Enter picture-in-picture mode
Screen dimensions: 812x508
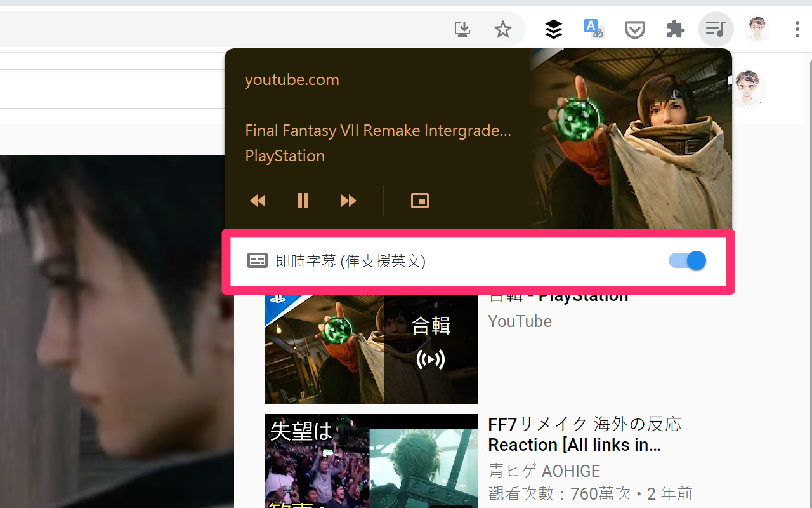point(420,201)
